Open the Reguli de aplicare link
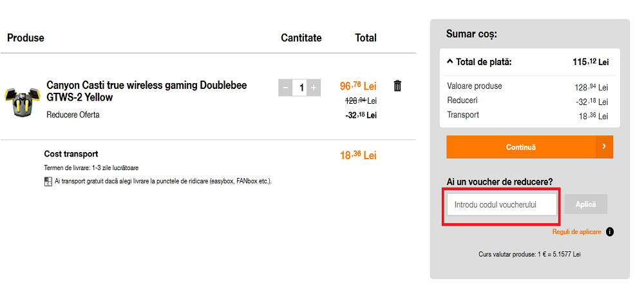Viewport: 644px width, 290px height. tap(576, 232)
